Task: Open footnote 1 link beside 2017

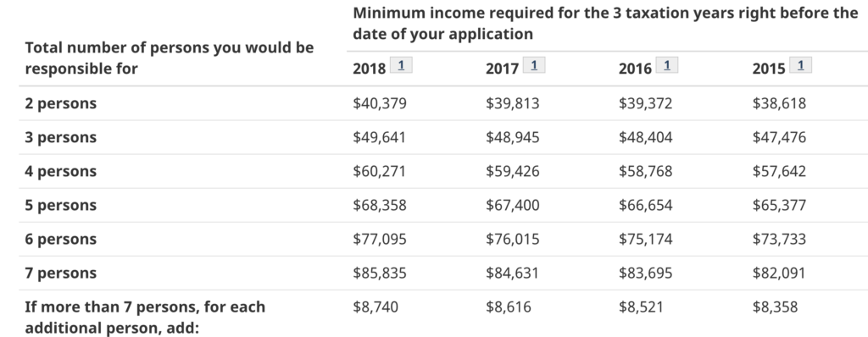Action: pos(534,65)
